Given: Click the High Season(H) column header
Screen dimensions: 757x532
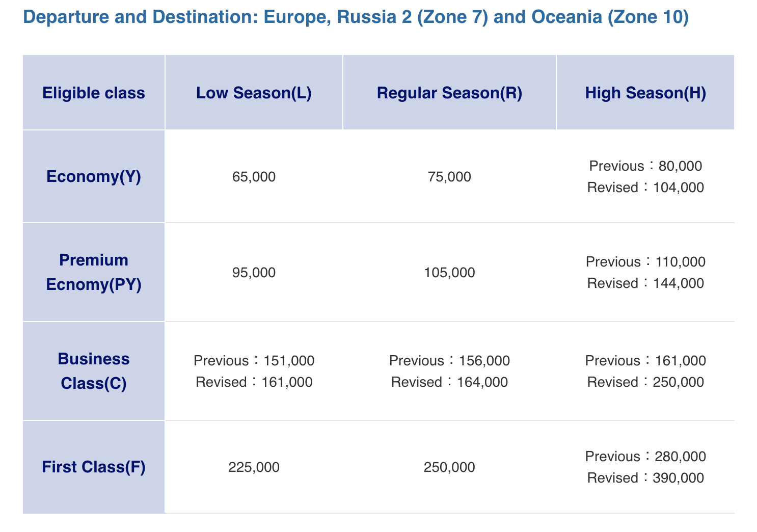Looking at the screenshot, I should pyautogui.click(x=645, y=93).
